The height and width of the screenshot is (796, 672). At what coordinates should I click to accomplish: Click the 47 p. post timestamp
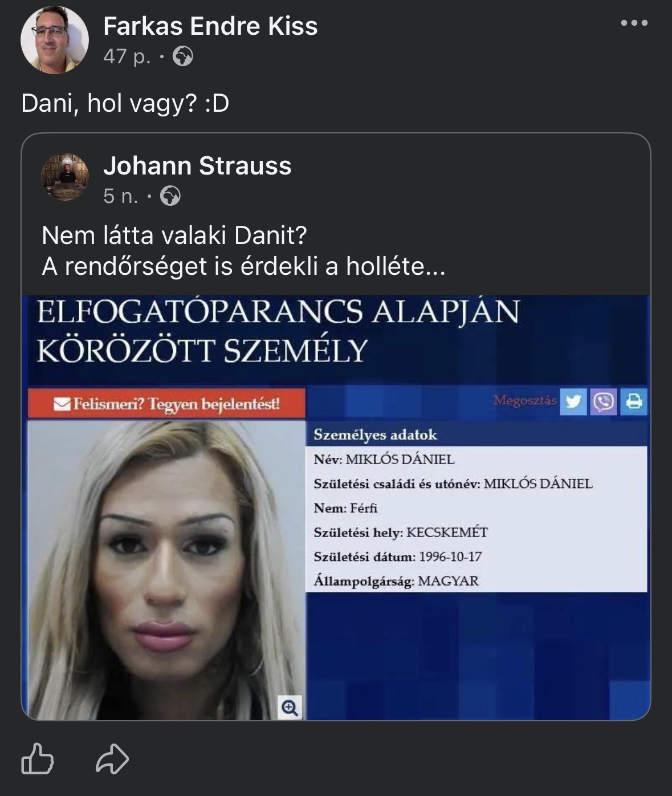pyautogui.click(x=127, y=56)
